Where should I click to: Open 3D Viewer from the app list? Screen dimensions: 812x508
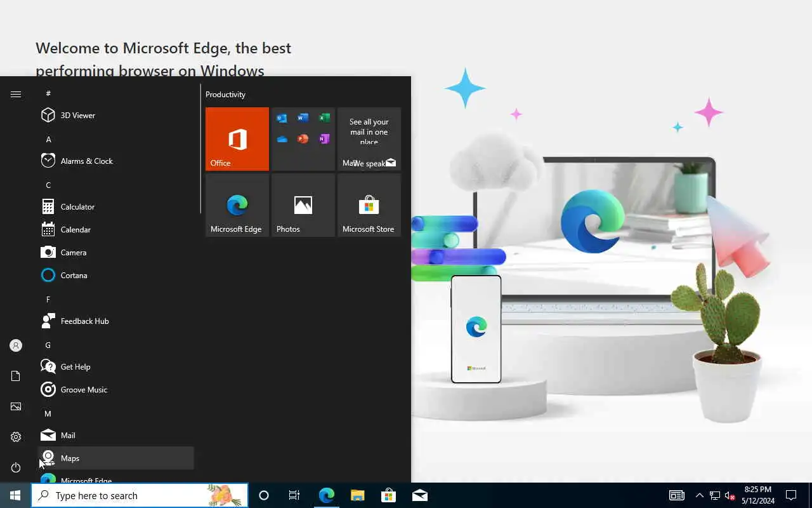click(x=115, y=115)
